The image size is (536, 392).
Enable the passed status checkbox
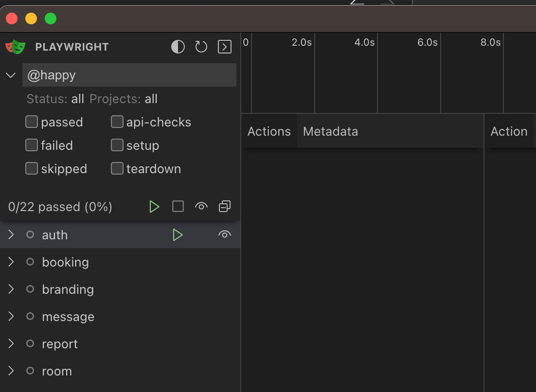(32, 122)
